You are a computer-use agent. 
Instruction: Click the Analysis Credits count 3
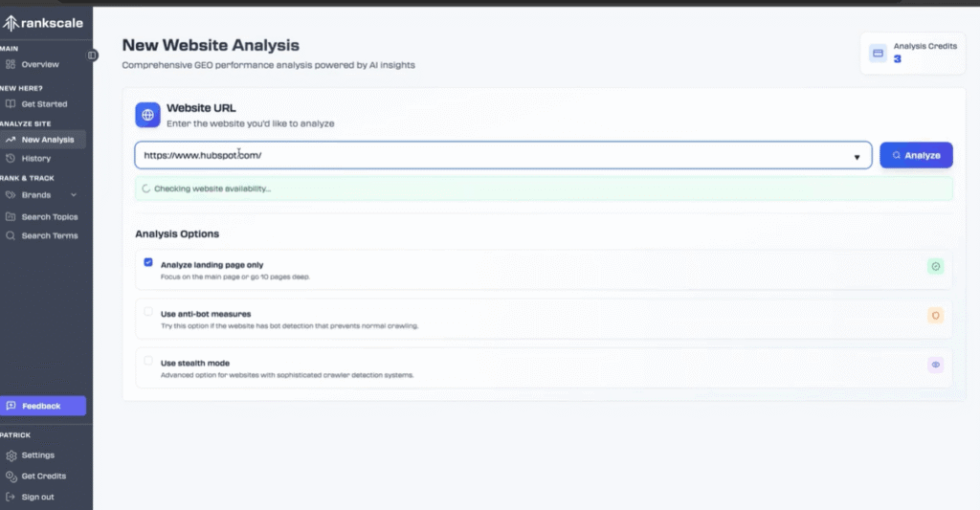(898, 59)
